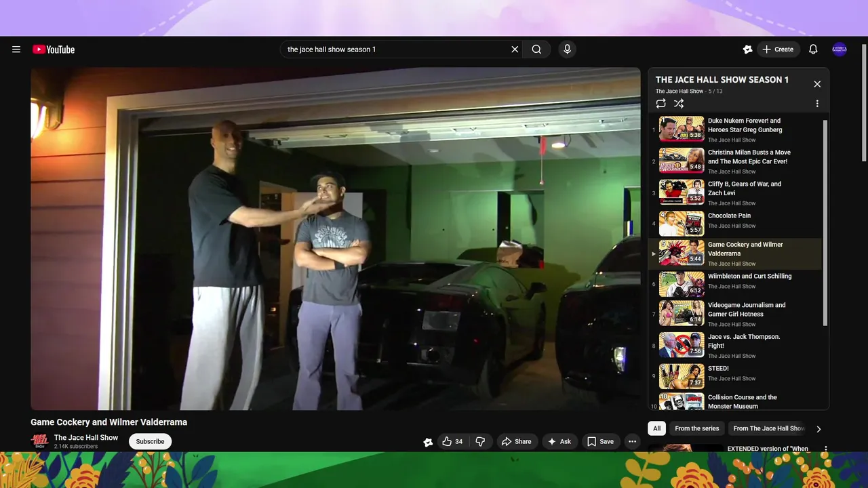The width and height of the screenshot is (868, 488).
Task: Share the video
Action: [x=516, y=441]
